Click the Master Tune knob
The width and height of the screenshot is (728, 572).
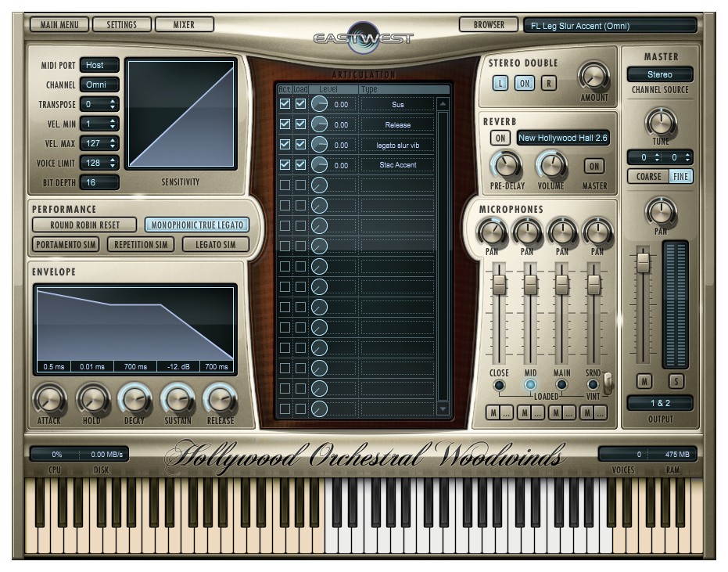[660, 124]
